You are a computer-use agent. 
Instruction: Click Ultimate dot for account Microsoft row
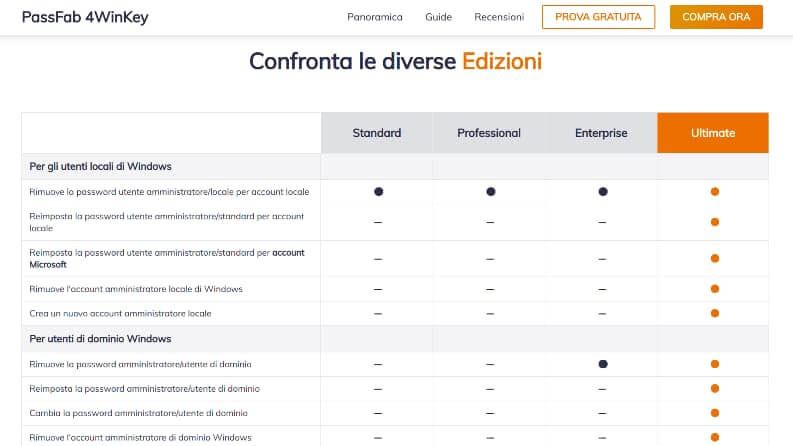(715, 258)
